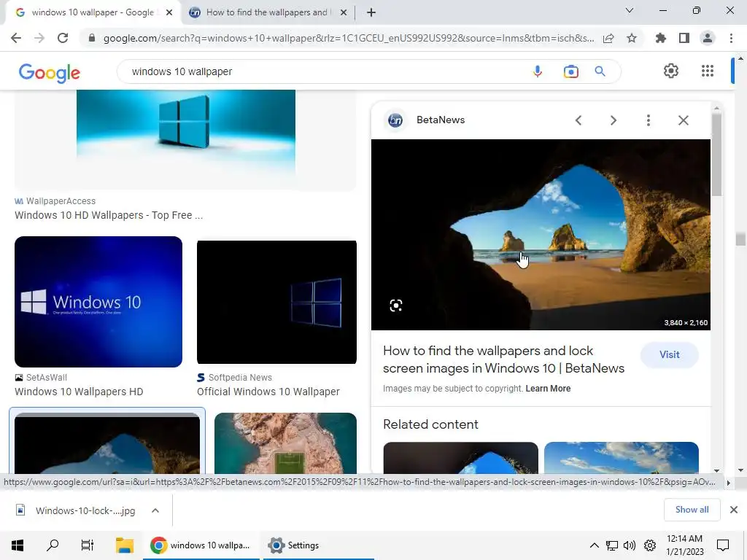Image resolution: width=747 pixels, height=560 pixels.
Task: Click the Visit button
Action: click(x=670, y=355)
